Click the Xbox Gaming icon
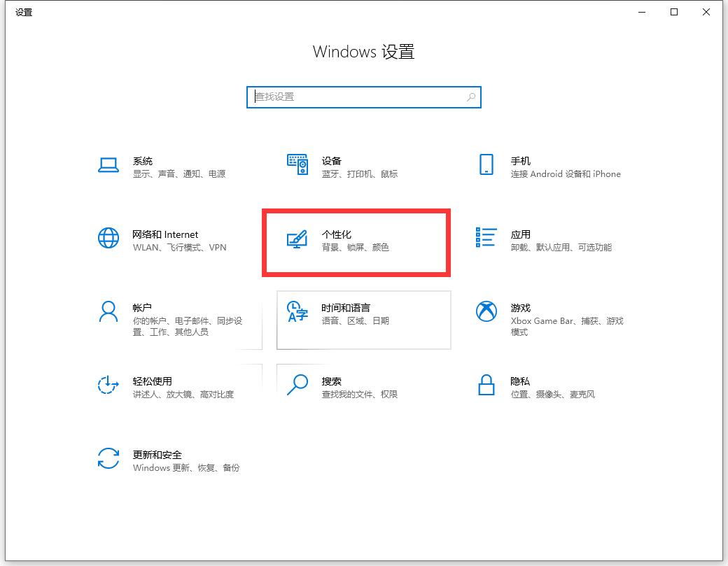728x566 pixels. (x=486, y=311)
